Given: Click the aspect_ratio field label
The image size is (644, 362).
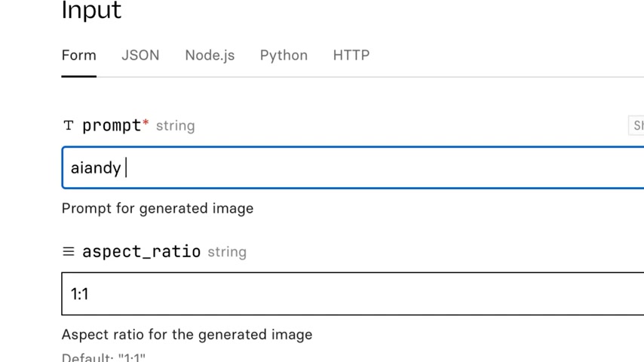Looking at the screenshot, I should [x=141, y=251].
